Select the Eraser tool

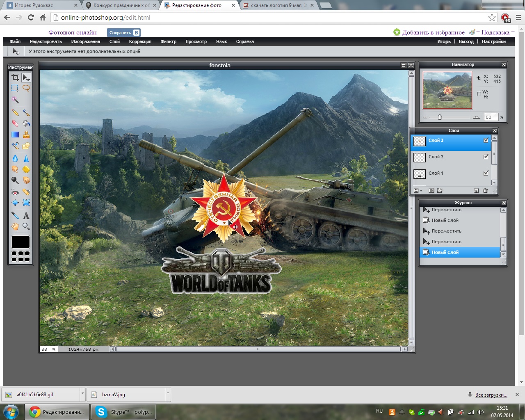pyautogui.click(x=15, y=123)
